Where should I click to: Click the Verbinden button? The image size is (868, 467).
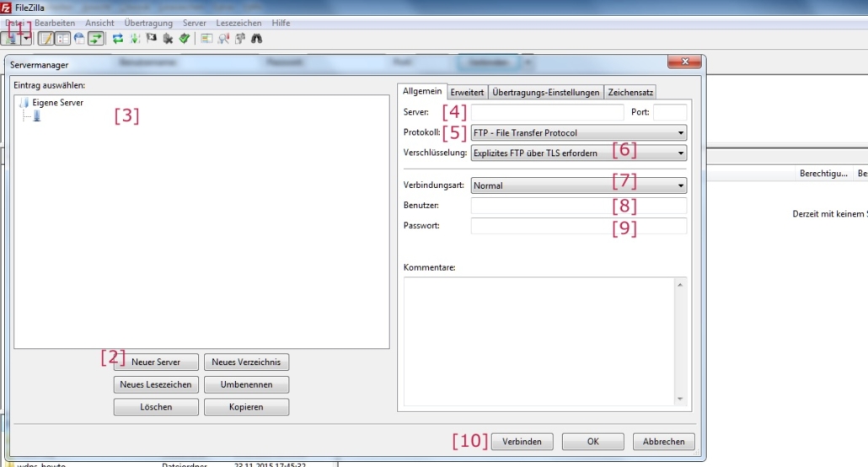[x=522, y=442]
